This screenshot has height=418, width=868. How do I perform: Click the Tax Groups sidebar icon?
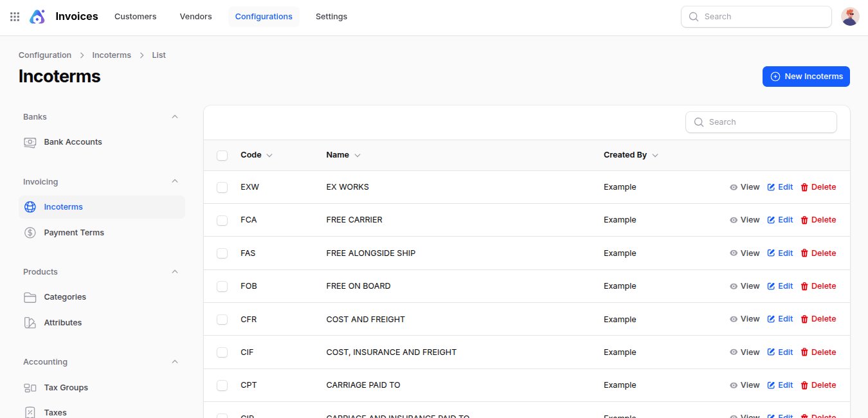click(30, 388)
